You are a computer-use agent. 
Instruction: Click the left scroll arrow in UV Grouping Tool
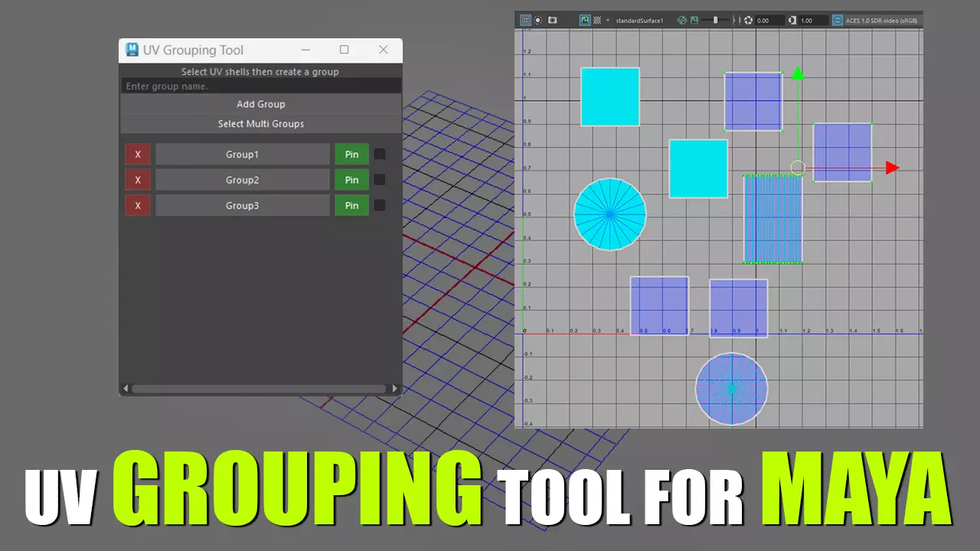(126, 389)
